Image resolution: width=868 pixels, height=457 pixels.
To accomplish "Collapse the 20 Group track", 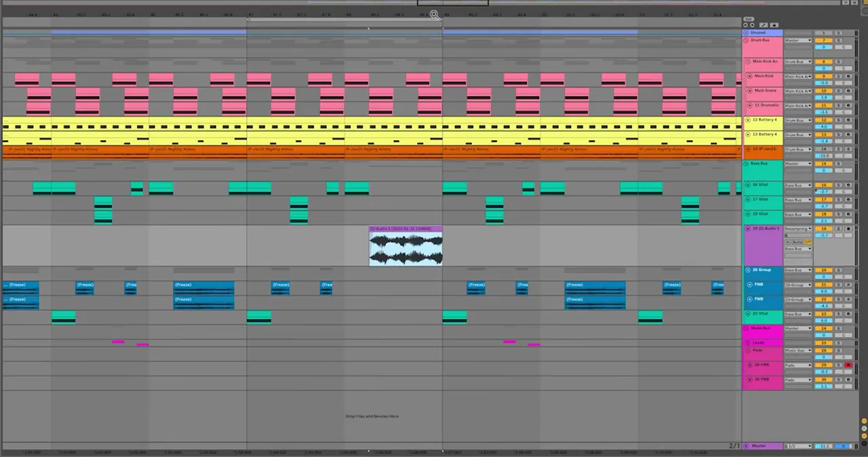I will pyautogui.click(x=748, y=270).
